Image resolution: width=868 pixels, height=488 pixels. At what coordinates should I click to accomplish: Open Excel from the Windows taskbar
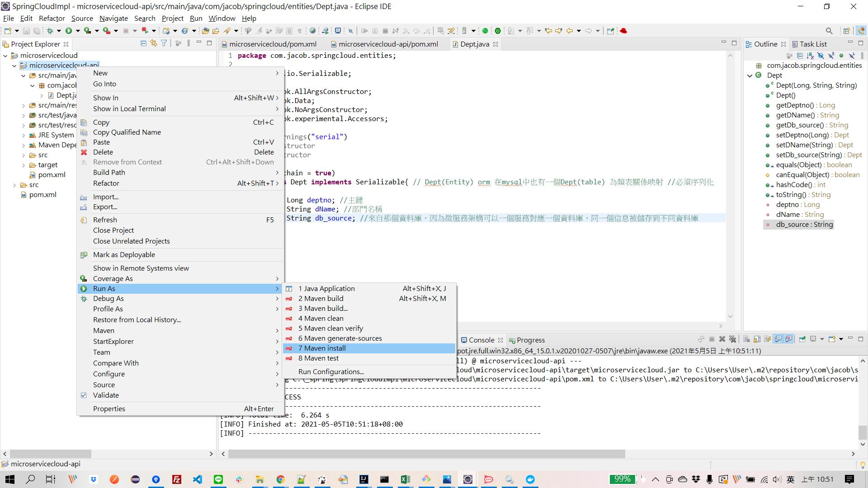pyautogui.click(x=405, y=479)
